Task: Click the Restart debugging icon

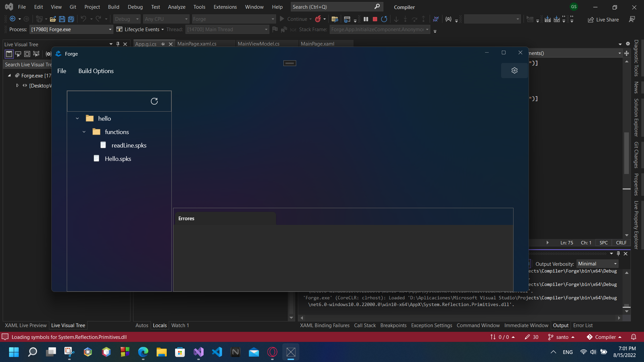Action: click(384, 19)
